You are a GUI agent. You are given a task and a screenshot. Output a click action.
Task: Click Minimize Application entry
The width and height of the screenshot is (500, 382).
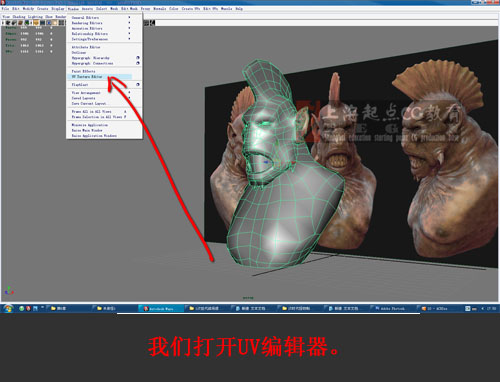[x=90, y=125]
